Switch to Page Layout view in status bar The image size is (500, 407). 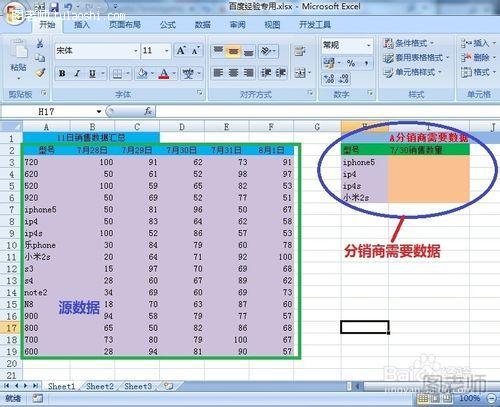(435, 398)
